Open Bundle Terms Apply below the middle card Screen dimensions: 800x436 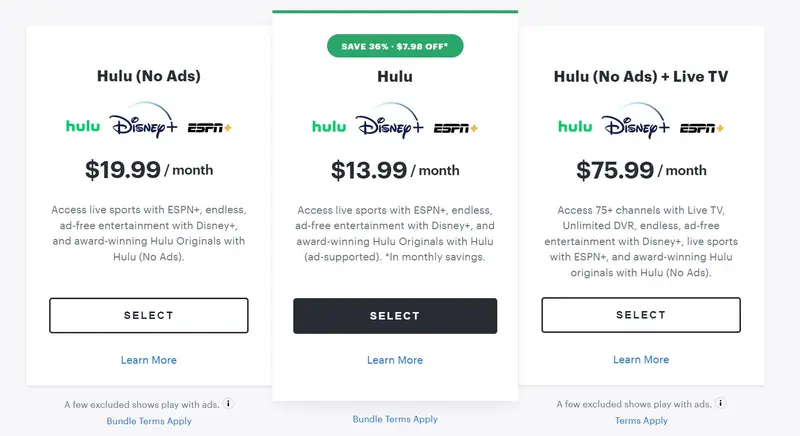point(395,419)
